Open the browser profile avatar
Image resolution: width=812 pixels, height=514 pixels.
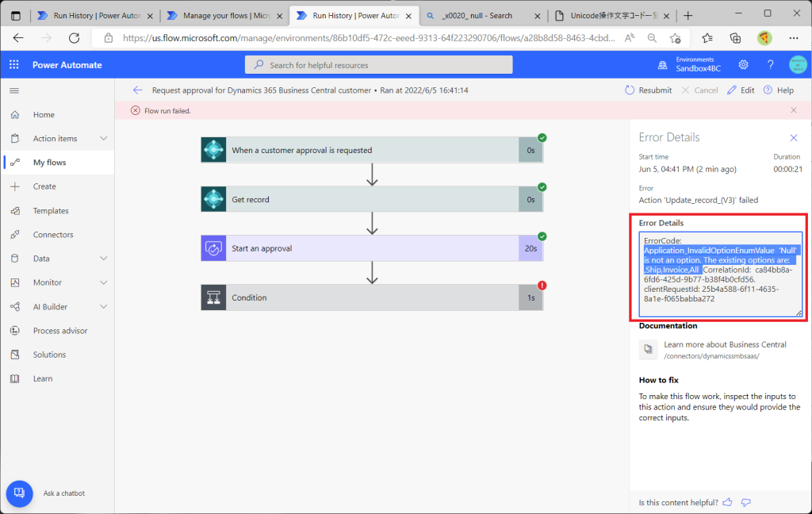(x=764, y=38)
